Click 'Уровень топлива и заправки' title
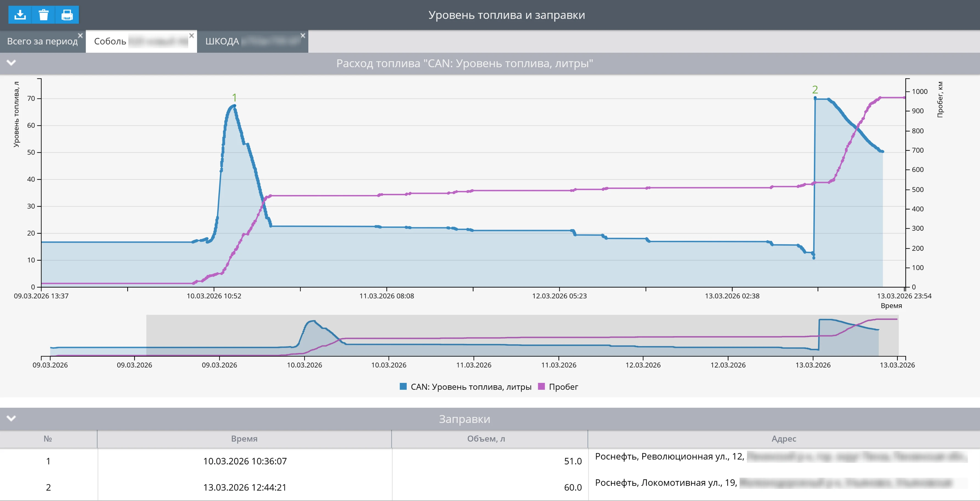This screenshot has height=501, width=980. point(506,15)
